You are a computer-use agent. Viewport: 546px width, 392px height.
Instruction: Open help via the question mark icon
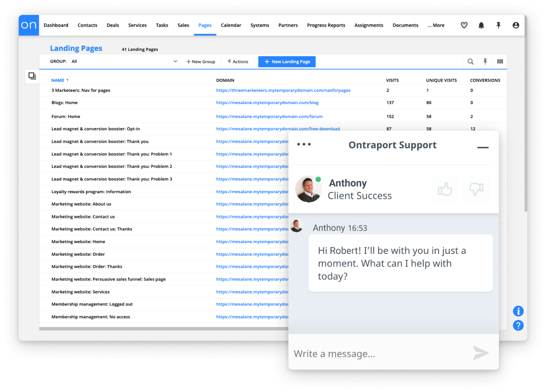pos(518,325)
